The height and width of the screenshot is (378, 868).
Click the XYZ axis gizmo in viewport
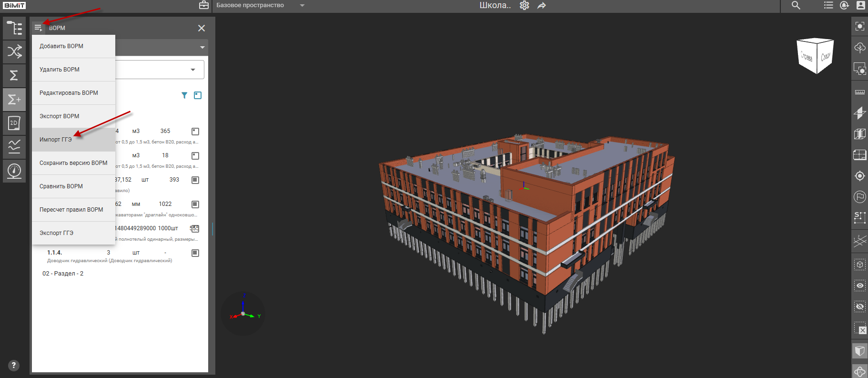click(x=243, y=313)
